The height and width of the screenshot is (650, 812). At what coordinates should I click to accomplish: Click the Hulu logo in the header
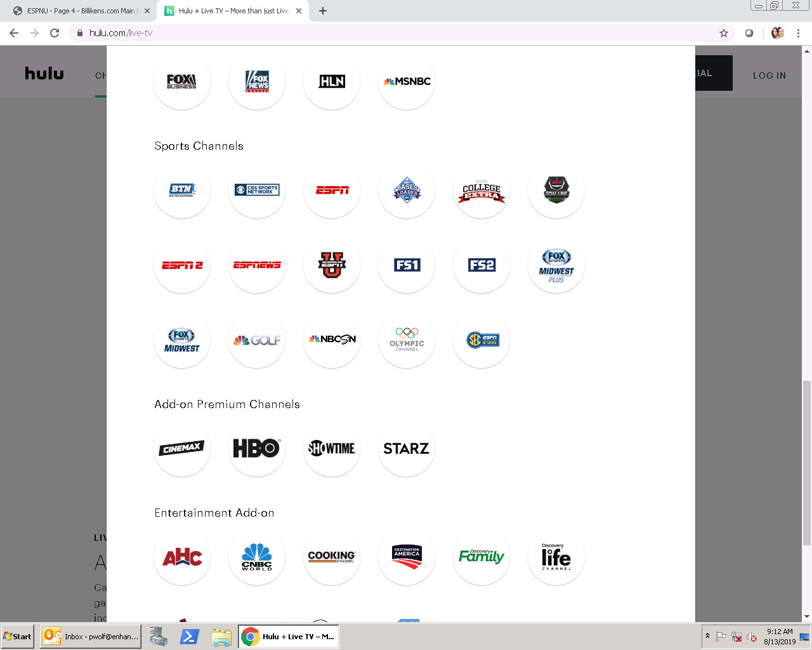pyautogui.click(x=44, y=74)
